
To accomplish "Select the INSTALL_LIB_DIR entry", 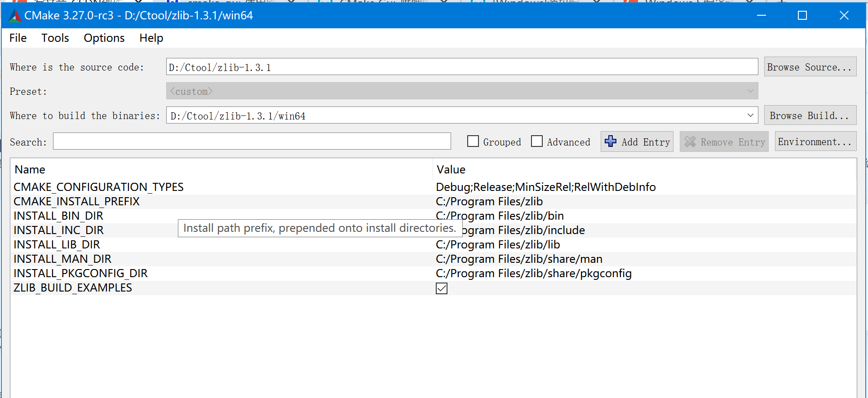I will (x=57, y=244).
